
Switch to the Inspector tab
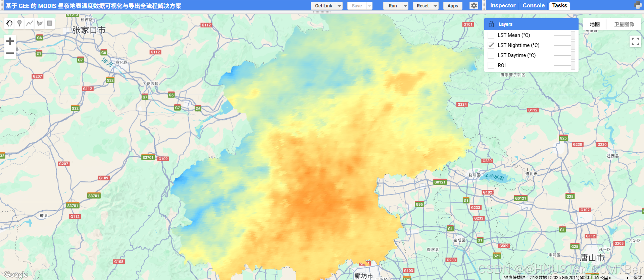click(503, 6)
